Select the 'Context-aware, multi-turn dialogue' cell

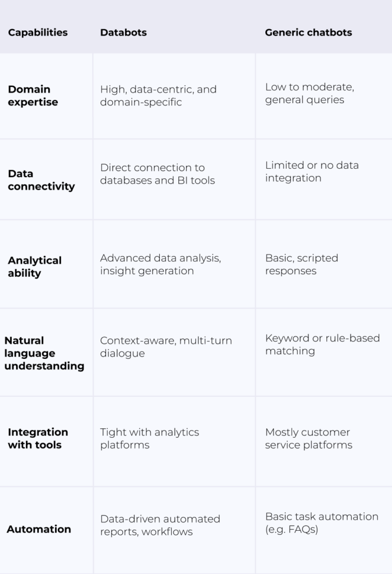pos(166,347)
